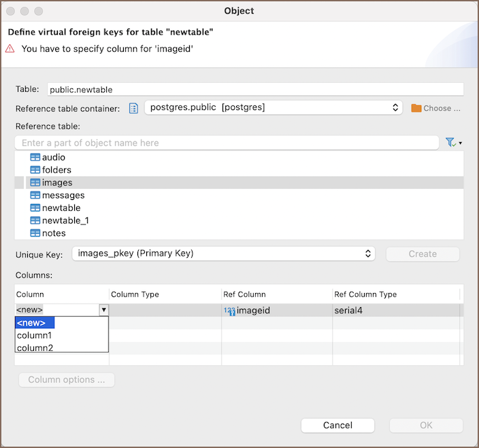Click the newtable_1 table icon
Viewport: 479px width, 448px height.
pyautogui.click(x=35, y=220)
